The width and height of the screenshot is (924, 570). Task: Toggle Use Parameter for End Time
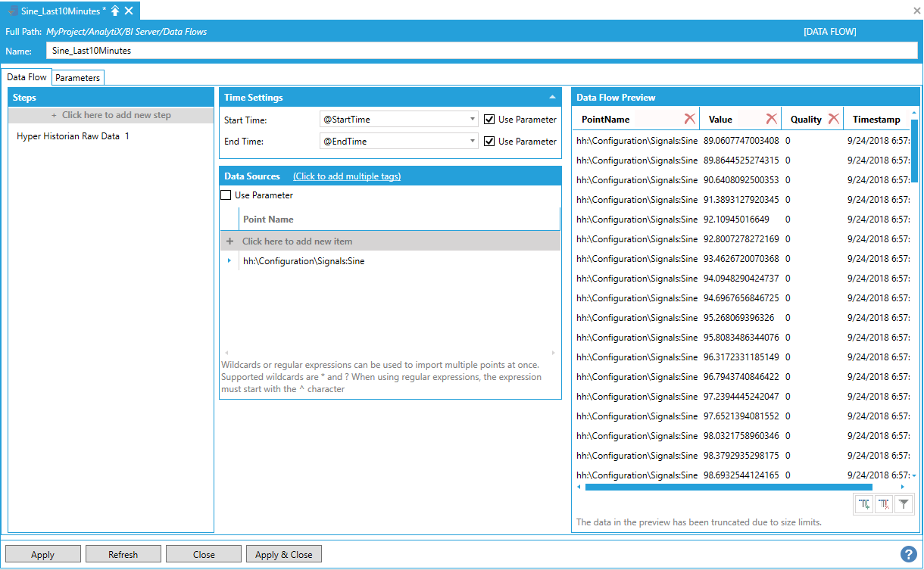(489, 142)
